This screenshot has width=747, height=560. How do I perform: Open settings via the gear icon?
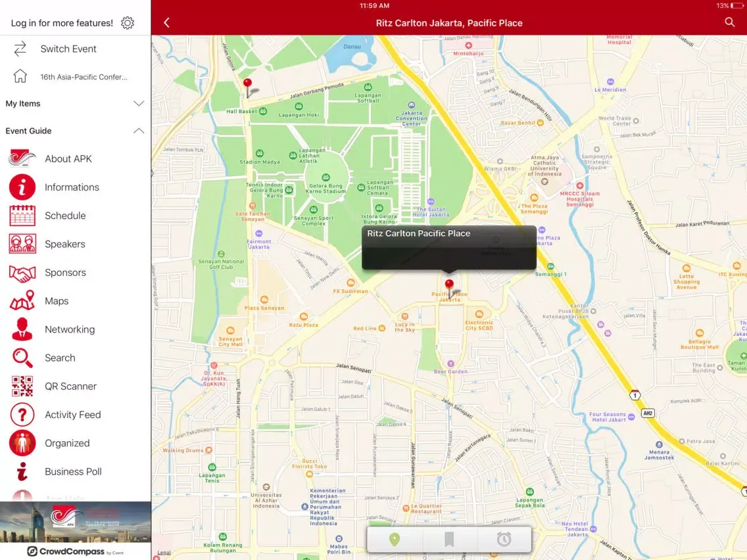pyautogui.click(x=127, y=23)
